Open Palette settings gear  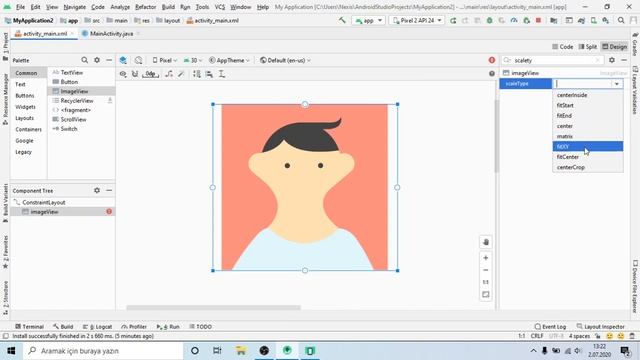coord(97,60)
